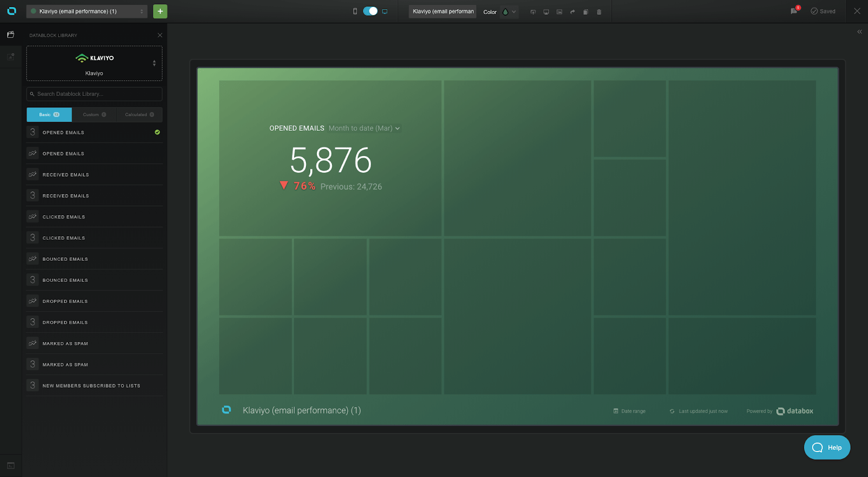
Task: Click the magnifier icon in library search
Action: [x=32, y=94]
